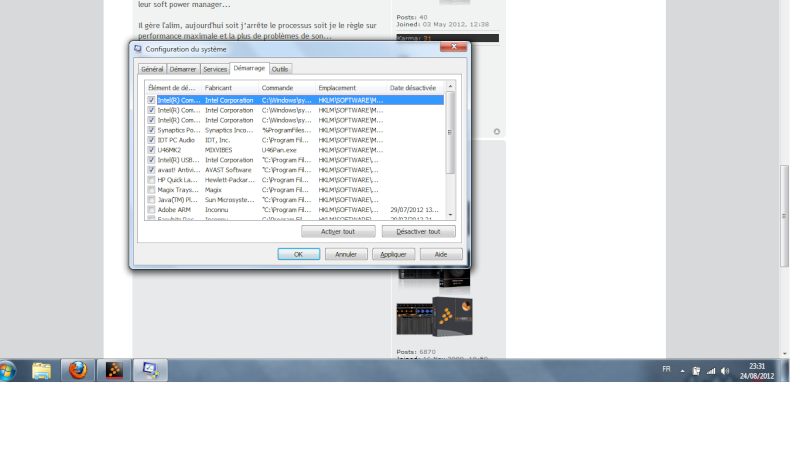Click the Appliquer button

393,254
